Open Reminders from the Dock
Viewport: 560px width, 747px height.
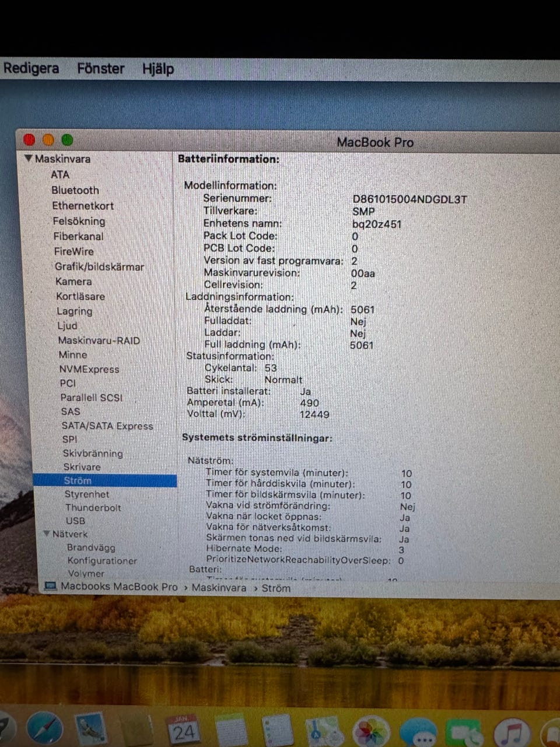point(276,731)
